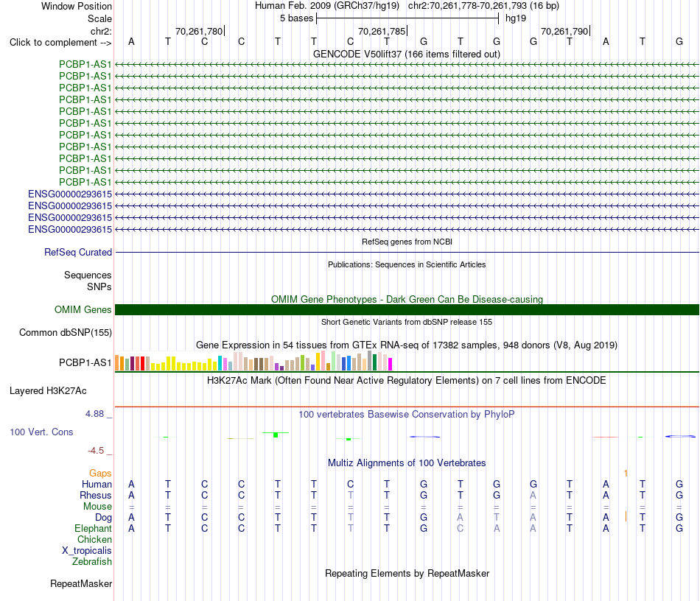This screenshot has height=601, width=700.
Task: Click the 4.88 PhyloP upper axis value
Action: click(x=94, y=414)
